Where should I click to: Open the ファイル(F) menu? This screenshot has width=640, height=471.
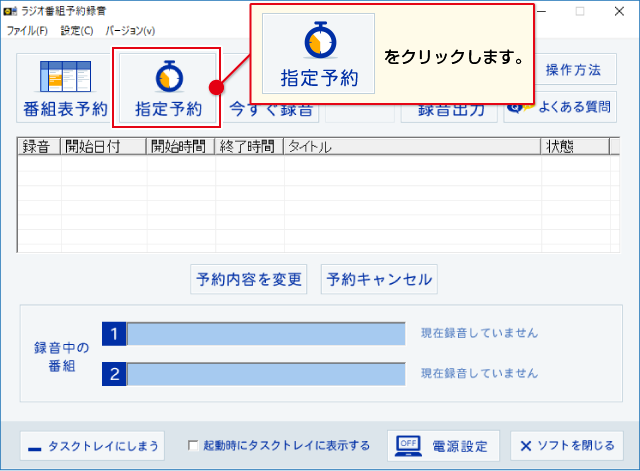point(27,31)
